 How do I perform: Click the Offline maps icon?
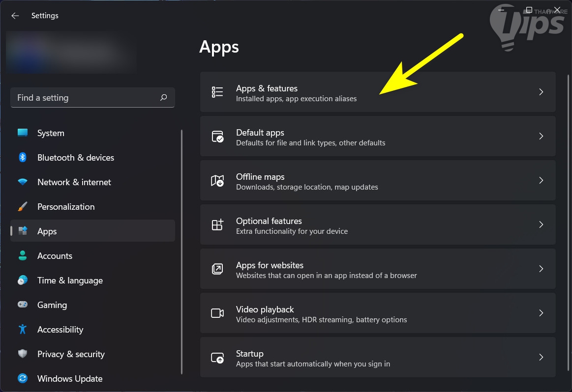(x=217, y=180)
